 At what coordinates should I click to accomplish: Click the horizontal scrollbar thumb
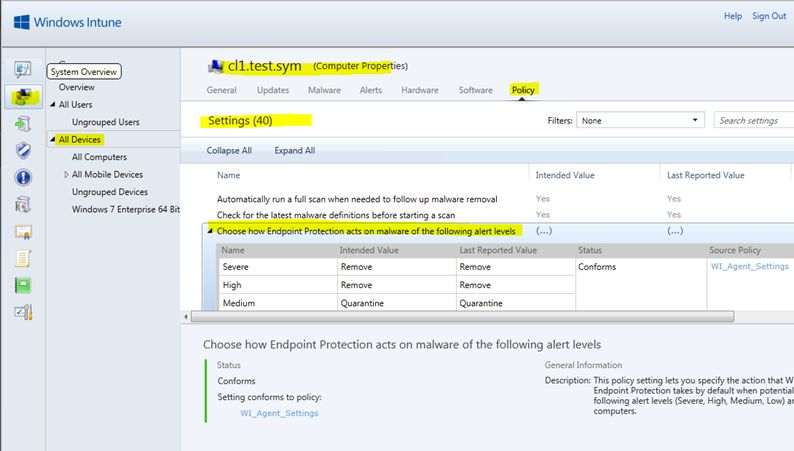tap(462, 317)
